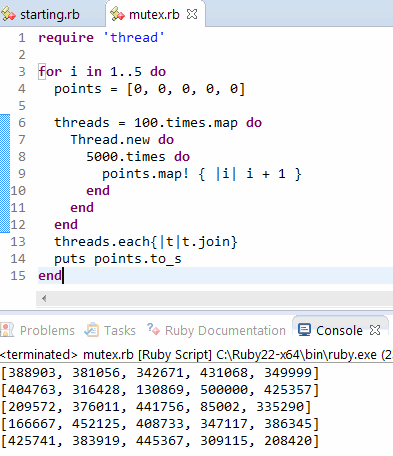Screen dimensions: 393x456
Task: Click the editor horizontal scrollbar left arrow
Action: [44, 298]
